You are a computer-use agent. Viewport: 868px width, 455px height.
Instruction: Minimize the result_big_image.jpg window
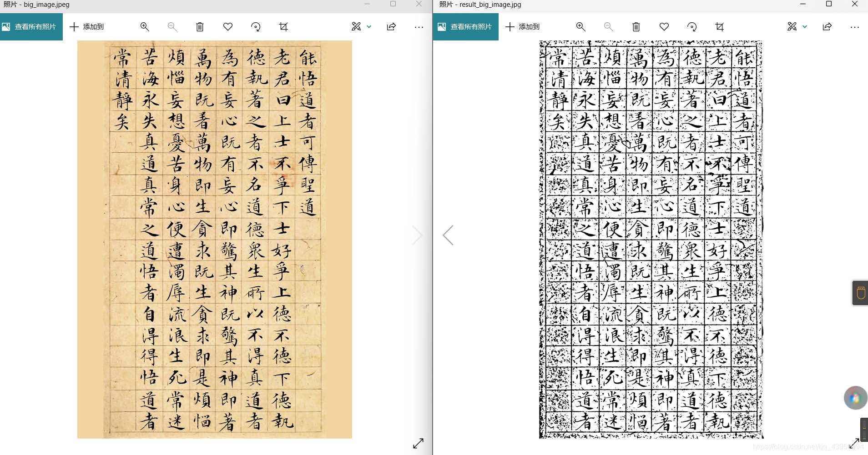coord(803,4)
